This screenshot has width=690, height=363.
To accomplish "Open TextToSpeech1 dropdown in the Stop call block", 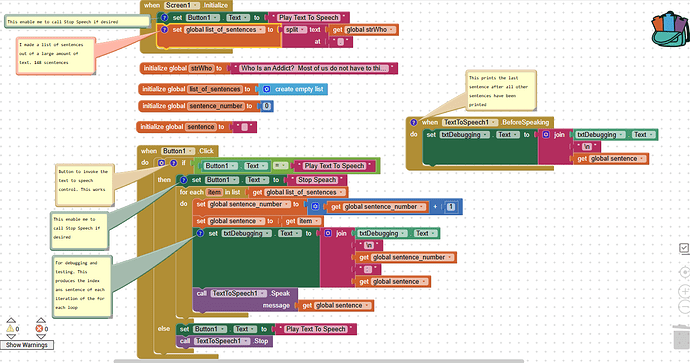I will coord(222,341).
